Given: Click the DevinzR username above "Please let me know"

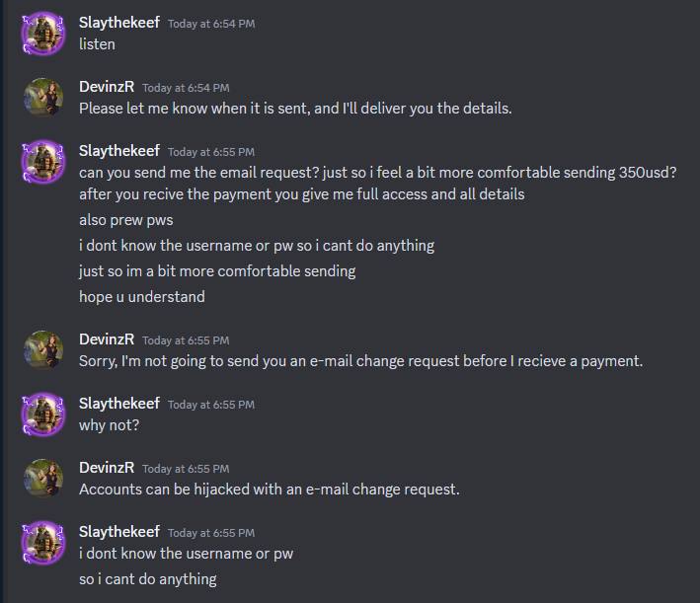Looking at the screenshot, I should (107, 87).
